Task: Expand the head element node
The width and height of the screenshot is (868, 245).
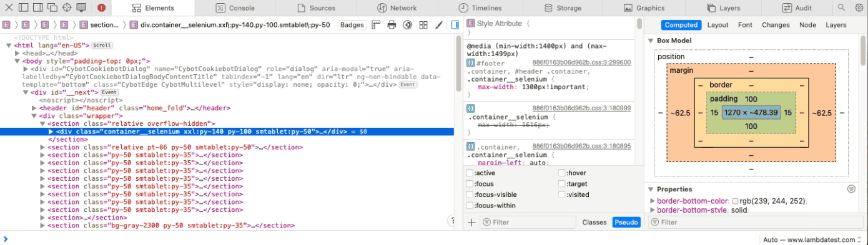Action: 17,54
